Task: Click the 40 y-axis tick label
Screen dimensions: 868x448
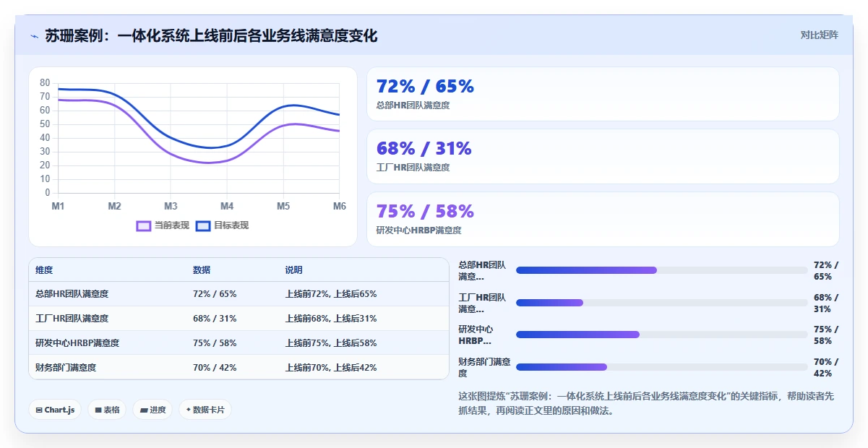Action: pos(45,138)
